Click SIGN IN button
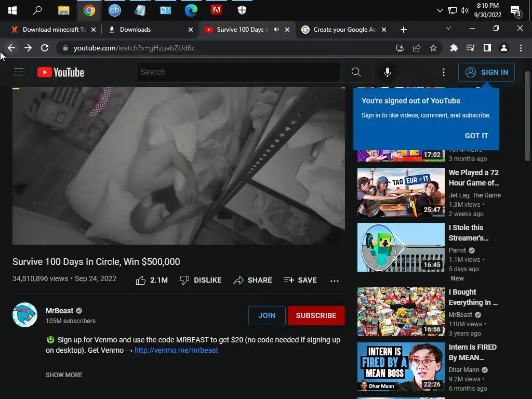 [x=486, y=72]
